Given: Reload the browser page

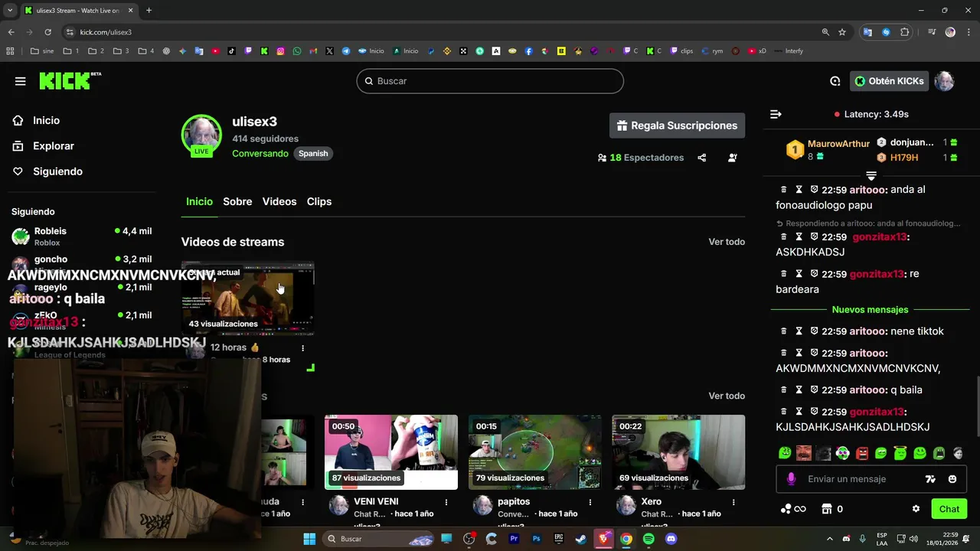Looking at the screenshot, I should (x=47, y=32).
